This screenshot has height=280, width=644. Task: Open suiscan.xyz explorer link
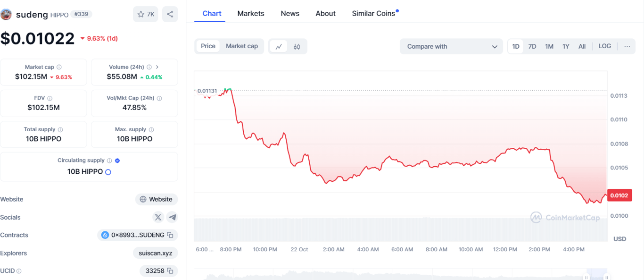(x=155, y=253)
